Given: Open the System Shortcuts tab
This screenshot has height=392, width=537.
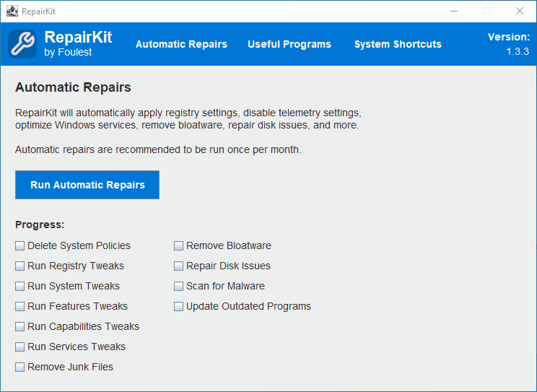Looking at the screenshot, I should [398, 44].
